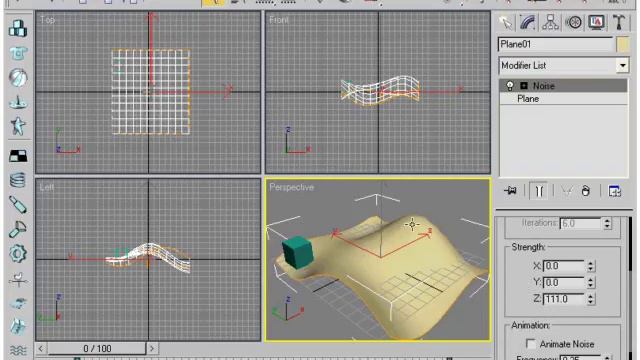The width and height of the screenshot is (640, 360).
Task: Click the time slider right arrow
Action: [152, 348]
